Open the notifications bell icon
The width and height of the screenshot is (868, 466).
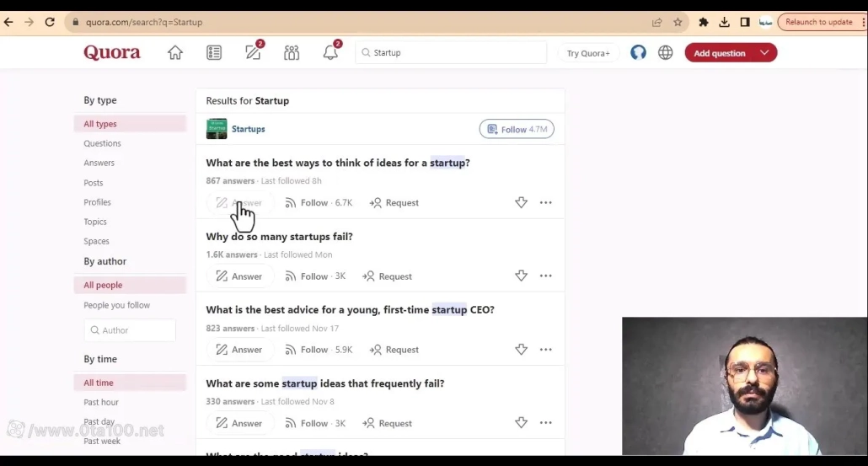(330, 53)
